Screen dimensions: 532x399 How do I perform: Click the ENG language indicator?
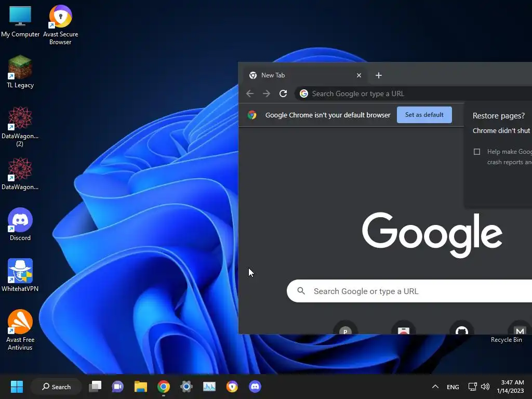[453, 387]
